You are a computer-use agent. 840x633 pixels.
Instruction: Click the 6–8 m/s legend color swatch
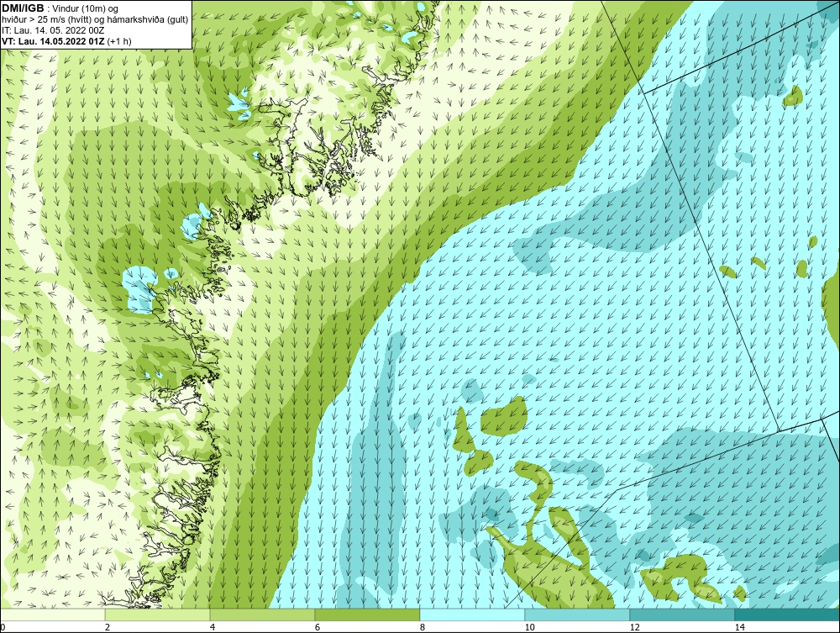368,615
